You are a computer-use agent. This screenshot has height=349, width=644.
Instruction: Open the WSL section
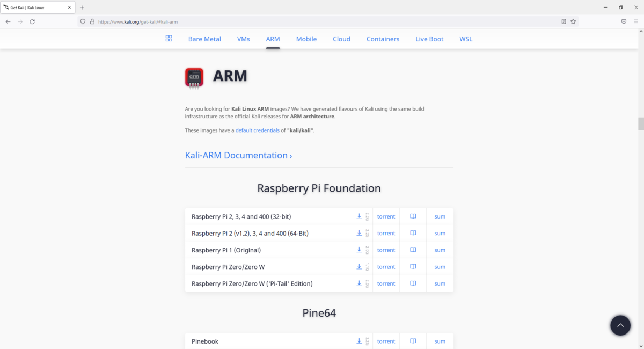(466, 39)
